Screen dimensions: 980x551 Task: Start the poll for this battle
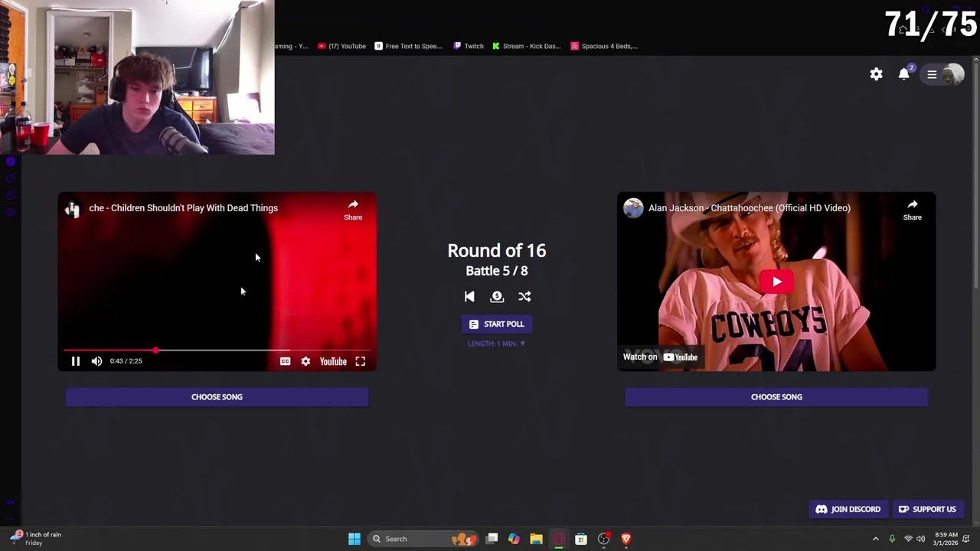tap(497, 324)
